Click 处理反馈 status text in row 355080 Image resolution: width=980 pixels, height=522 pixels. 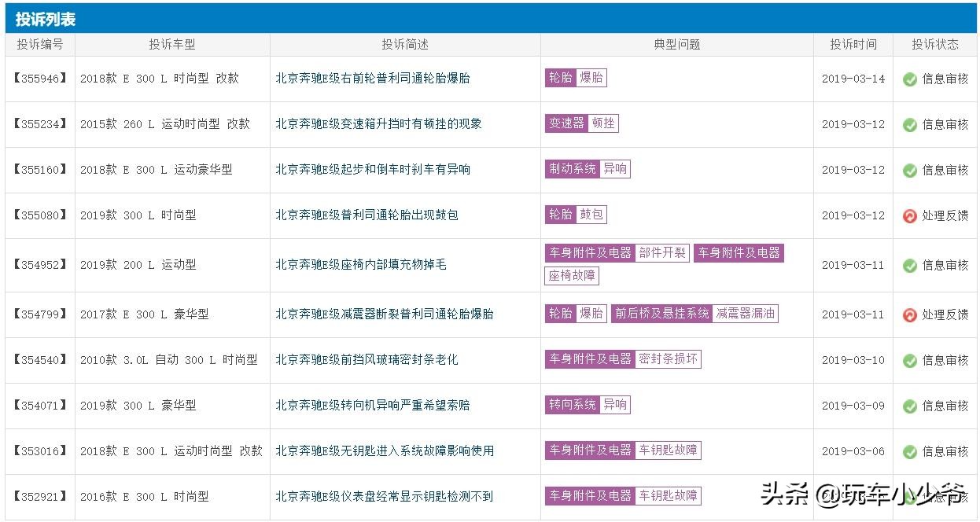click(945, 216)
